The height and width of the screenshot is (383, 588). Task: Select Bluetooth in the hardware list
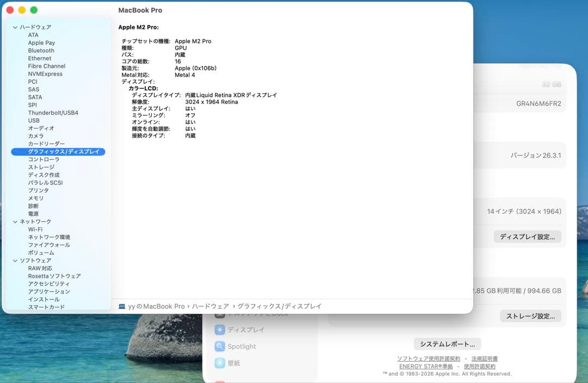click(41, 50)
